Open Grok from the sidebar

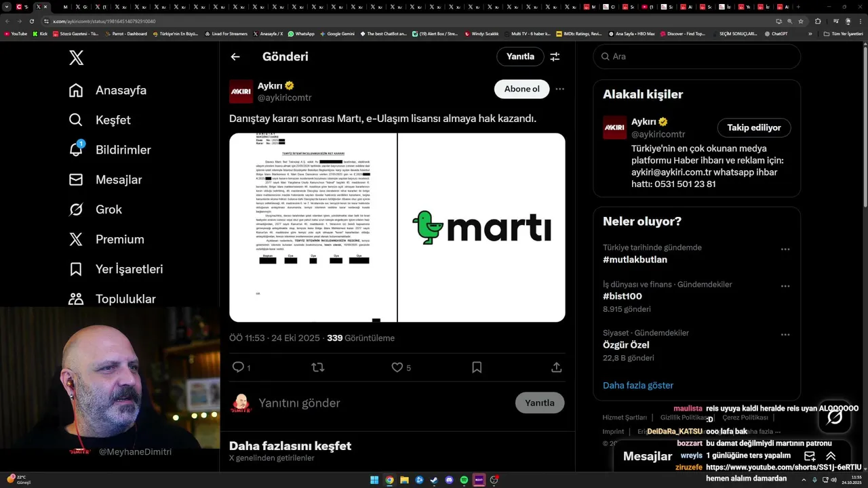[x=96, y=209]
